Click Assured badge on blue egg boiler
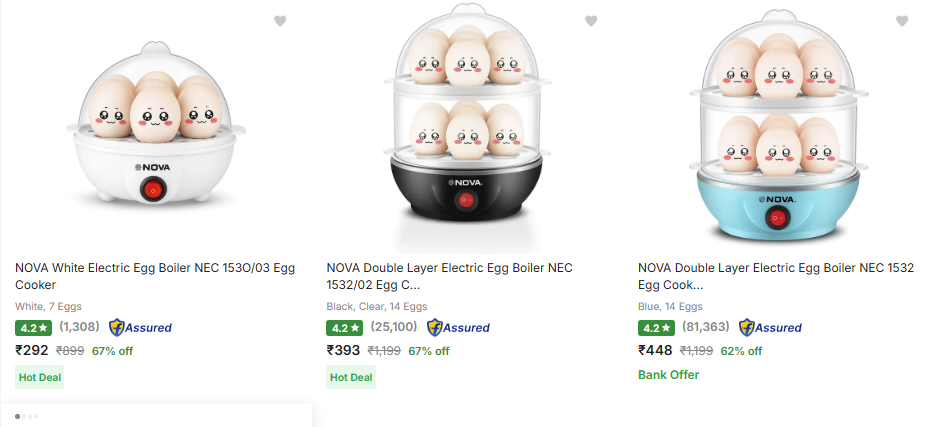 770,327
